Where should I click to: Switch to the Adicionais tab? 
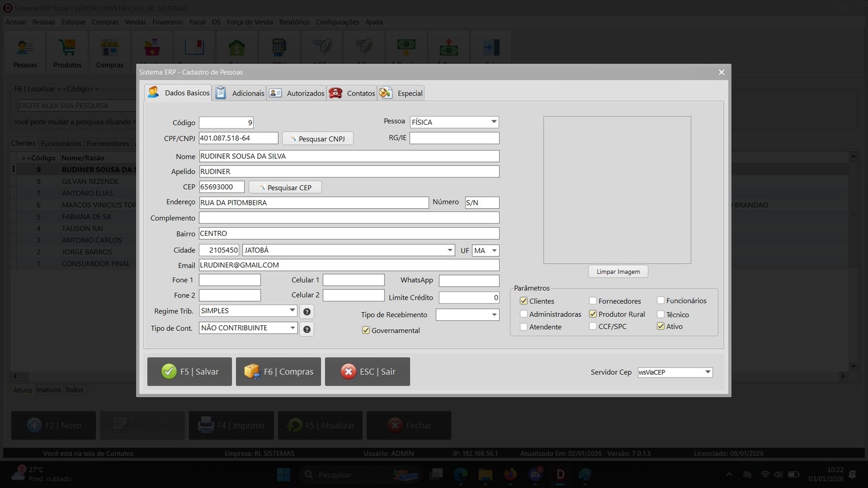coord(240,93)
